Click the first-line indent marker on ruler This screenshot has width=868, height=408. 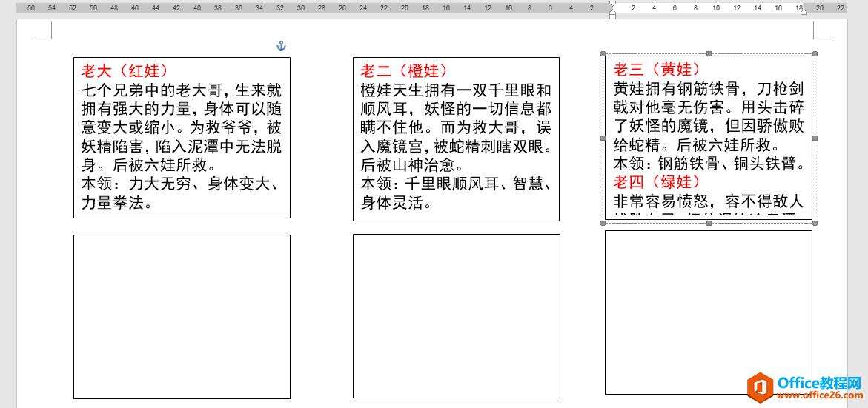point(612,4)
